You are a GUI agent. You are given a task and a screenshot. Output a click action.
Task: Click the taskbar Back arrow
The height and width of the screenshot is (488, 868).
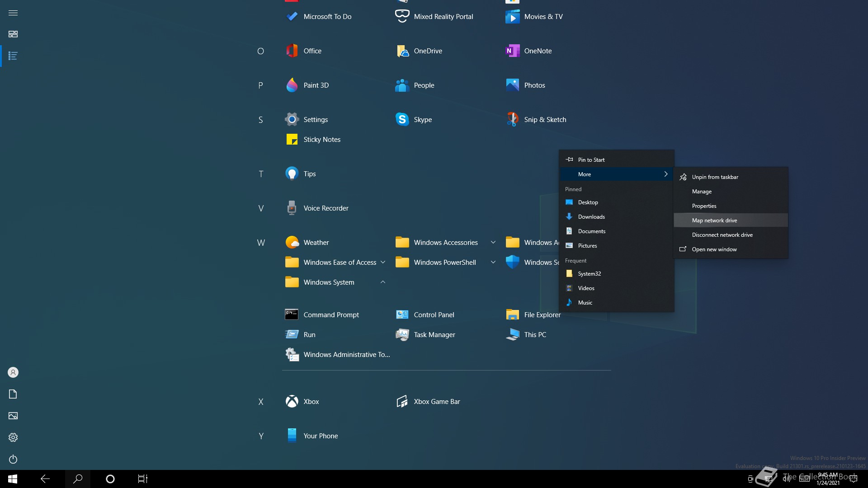(x=45, y=479)
